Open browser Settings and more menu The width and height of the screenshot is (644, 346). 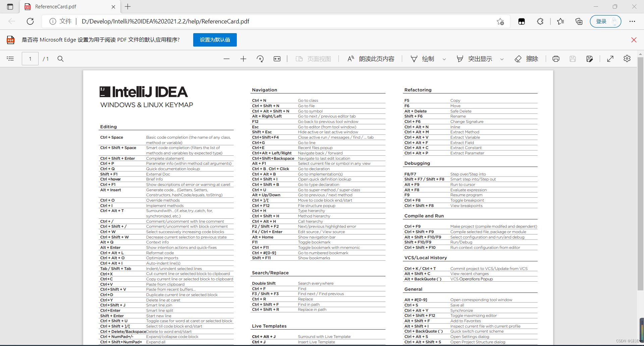coord(632,21)
